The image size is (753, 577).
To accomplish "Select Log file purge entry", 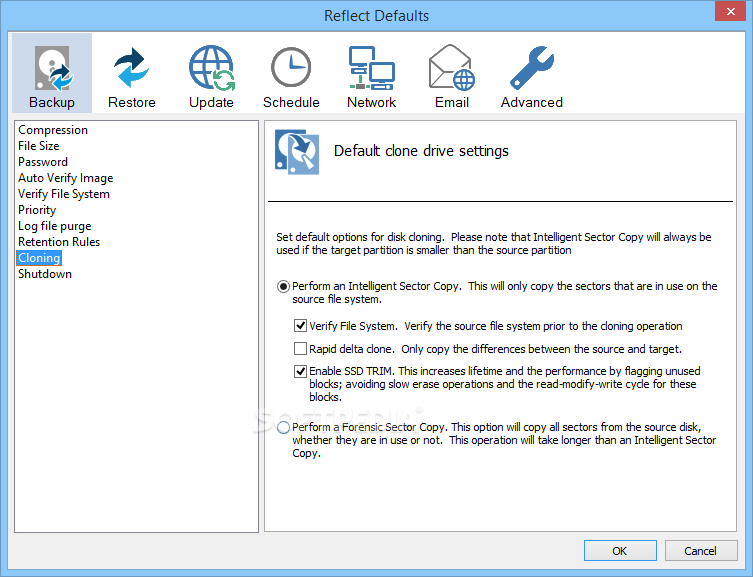I will (x=54, y=226).
